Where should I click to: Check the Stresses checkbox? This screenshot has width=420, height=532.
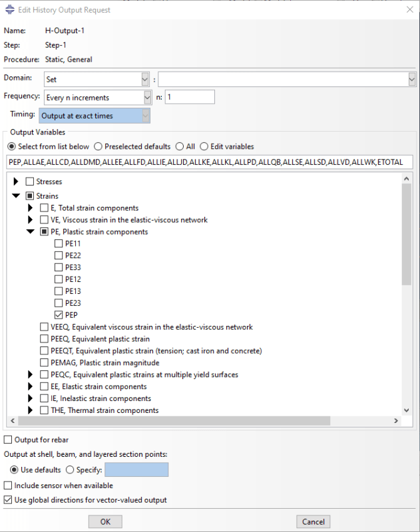point(30,182)
